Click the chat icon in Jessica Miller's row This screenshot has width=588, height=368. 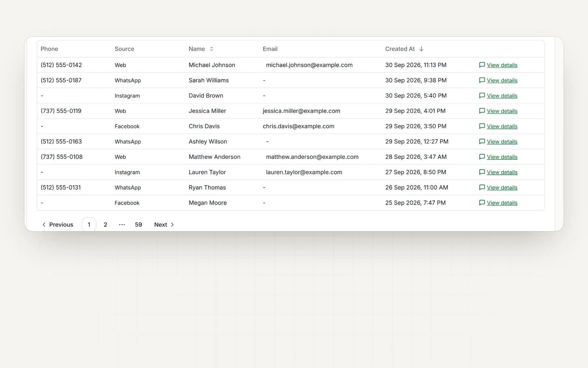pos(482,111)
